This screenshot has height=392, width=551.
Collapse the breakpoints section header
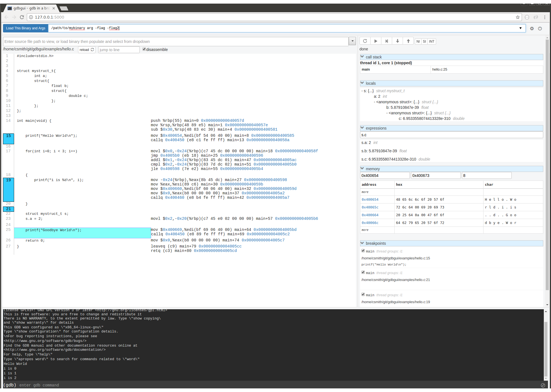click(362, 243)
